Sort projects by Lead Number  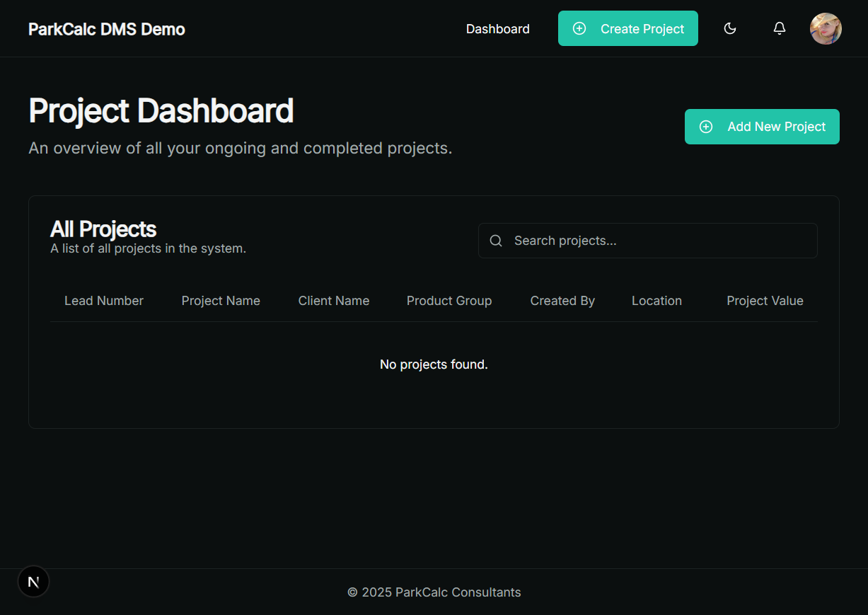coord(103,301)
